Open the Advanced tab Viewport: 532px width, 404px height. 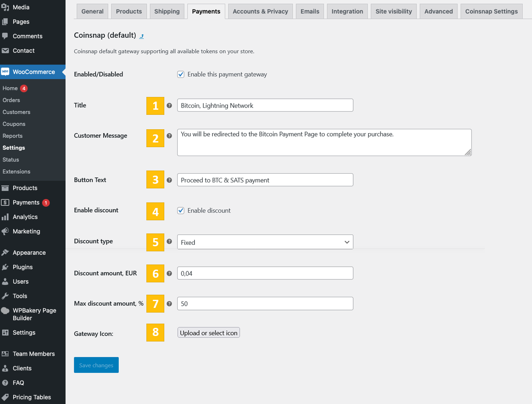(x=438, y=11)
